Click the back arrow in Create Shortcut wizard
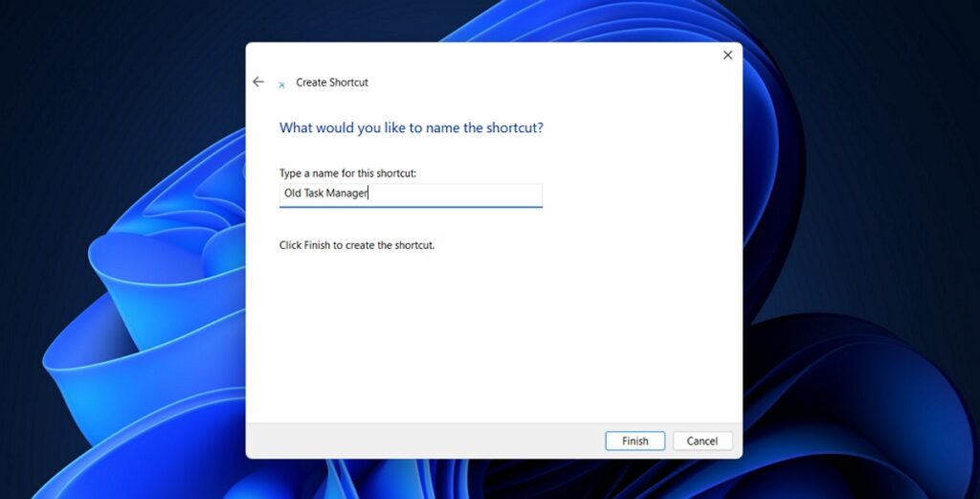 click(258, 82)
